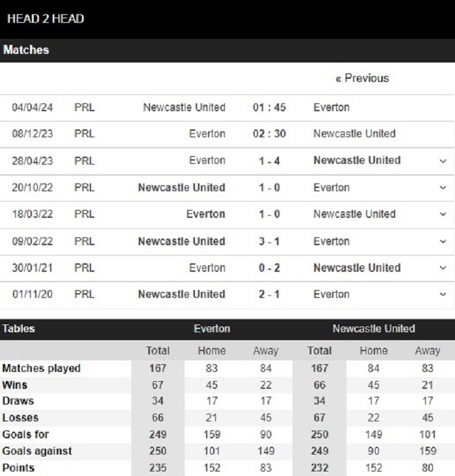This screenshot has width=455, height=476.
Task: Open Newcastle United in the 04/04/24 fixture
Action: [184, 107]
